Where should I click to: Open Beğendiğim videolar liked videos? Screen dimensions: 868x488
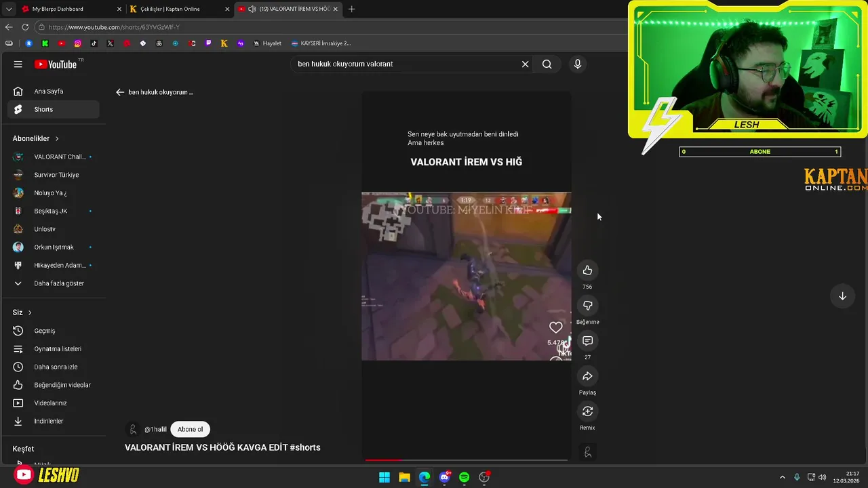coord(53,385)
